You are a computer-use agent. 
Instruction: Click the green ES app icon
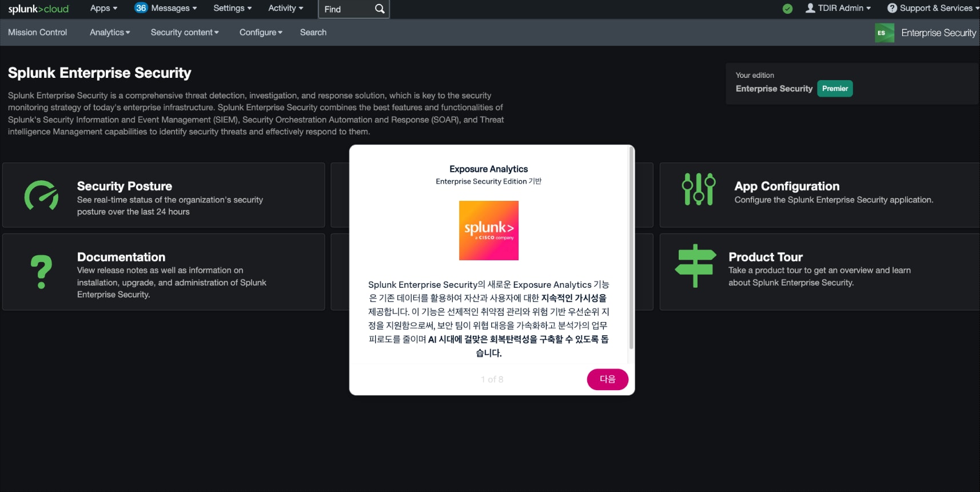(885, 33)
